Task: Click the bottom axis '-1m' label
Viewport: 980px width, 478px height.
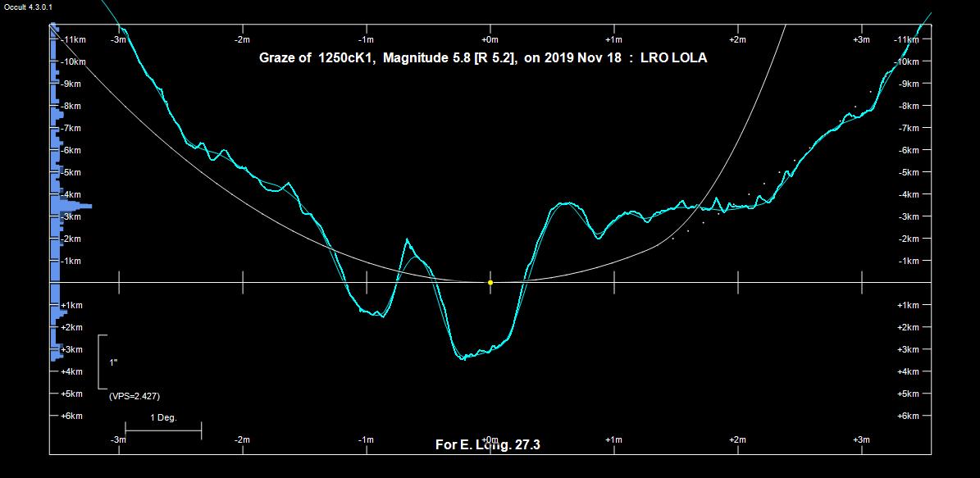Action: pos(366,440)
